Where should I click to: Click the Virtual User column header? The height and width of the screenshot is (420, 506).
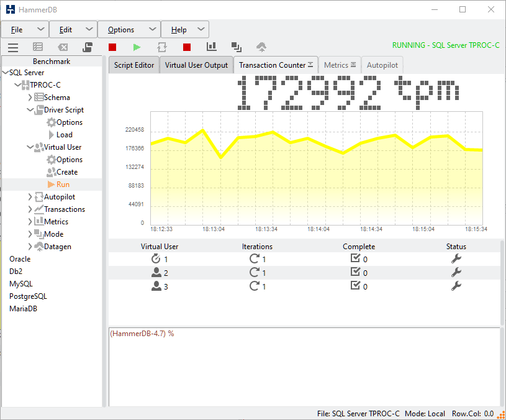[x=160, y=246]
